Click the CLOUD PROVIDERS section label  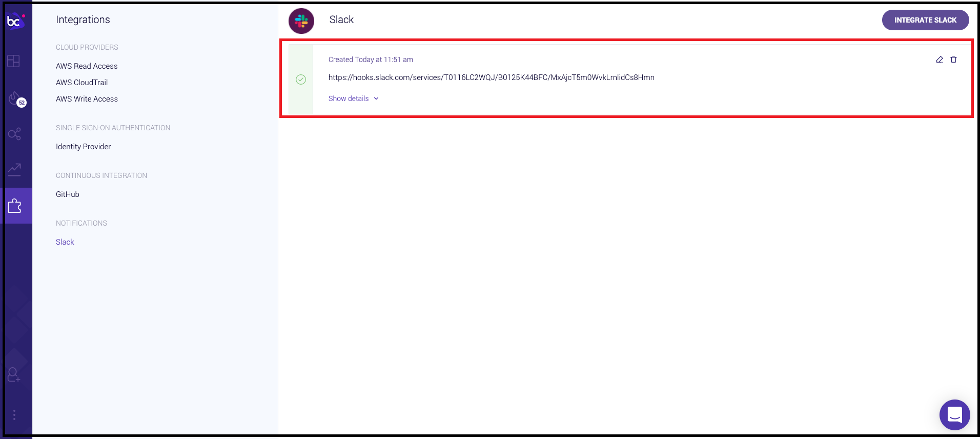pyautogui.click(x=87, y=47)
